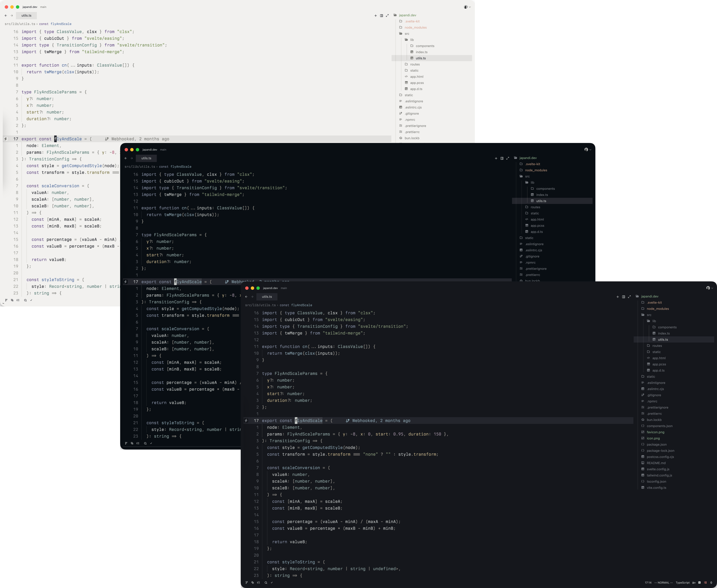The height and width of the screenshot is (588, 717).
Task: Click new tab plus icon in light window
Action: tap(376, 16)
